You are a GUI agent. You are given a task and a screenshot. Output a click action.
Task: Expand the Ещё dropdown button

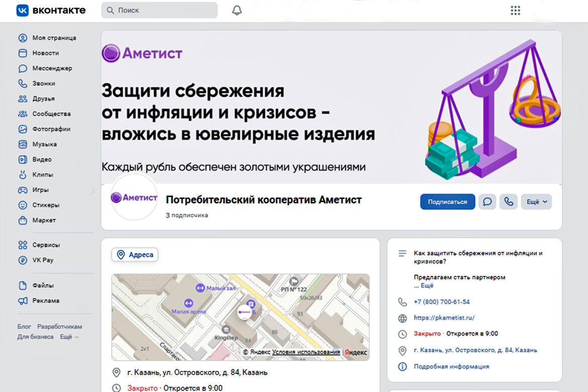pos(536,202)
